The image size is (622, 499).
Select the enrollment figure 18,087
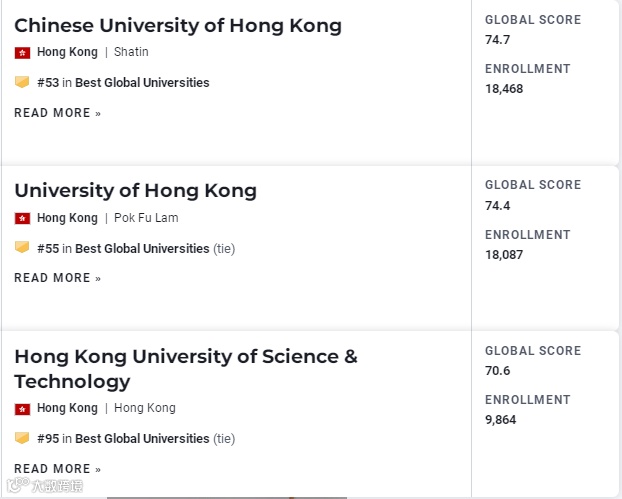pyautogui.click(x=504, y=255)
